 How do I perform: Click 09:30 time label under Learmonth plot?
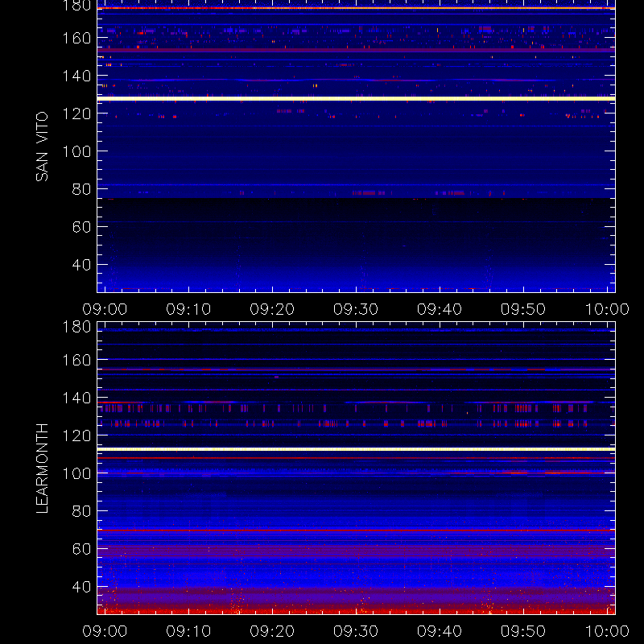coord(356,631)
